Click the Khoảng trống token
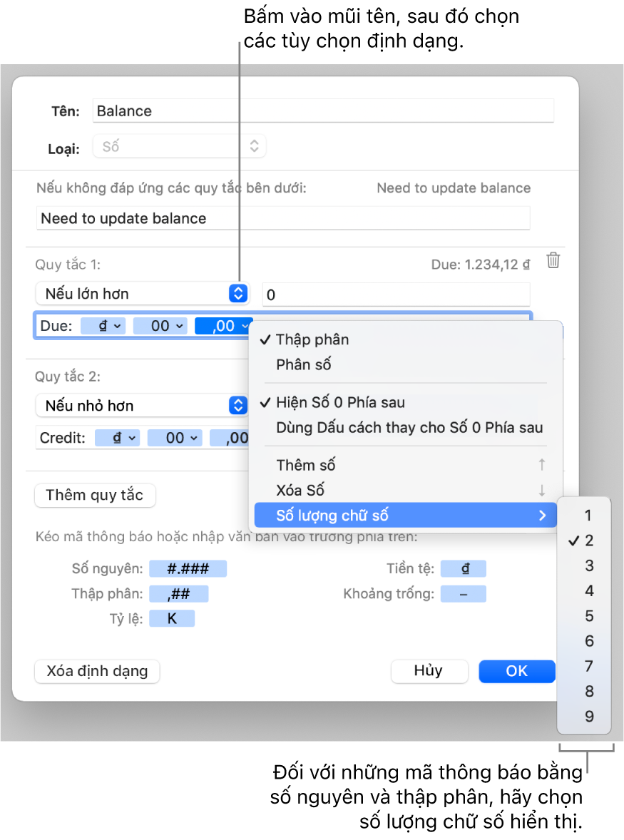Image resolution: width=624 pixels, height=840 pixels. click(x=464, y=594)
